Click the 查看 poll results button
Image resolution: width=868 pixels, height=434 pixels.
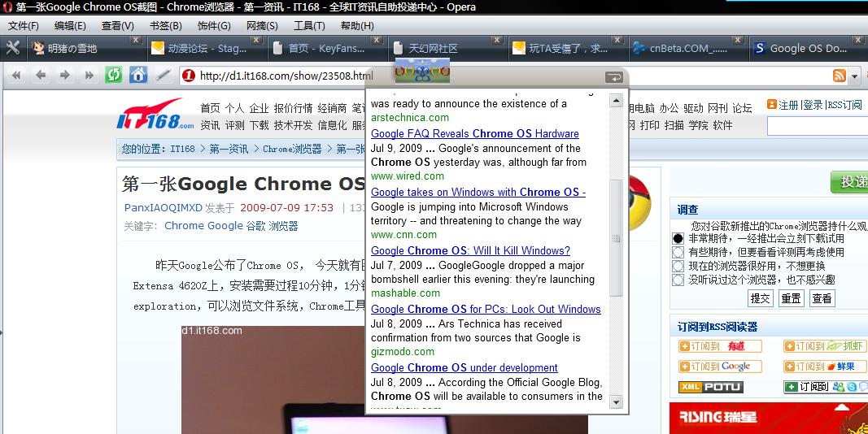pyautogui.click(x=822, y=298)
